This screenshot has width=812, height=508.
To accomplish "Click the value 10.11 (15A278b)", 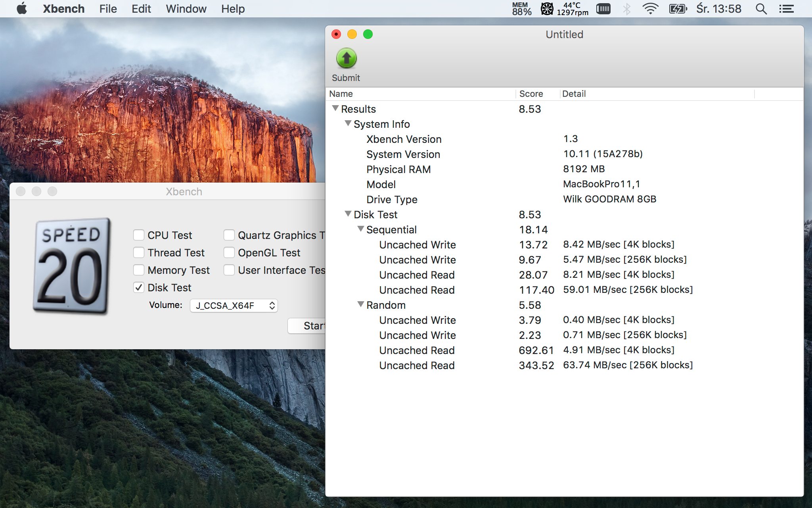I will tap(603, 154).
